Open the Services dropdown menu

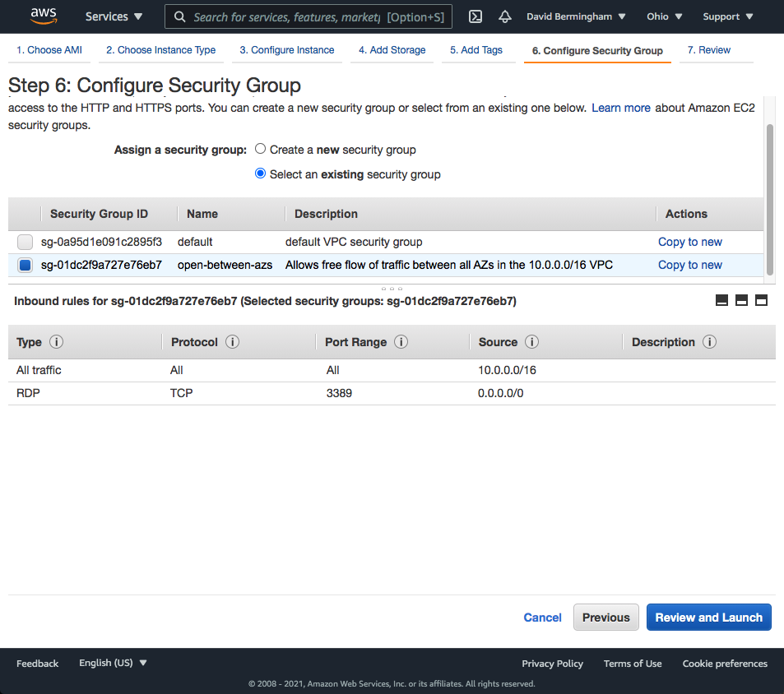114,16
